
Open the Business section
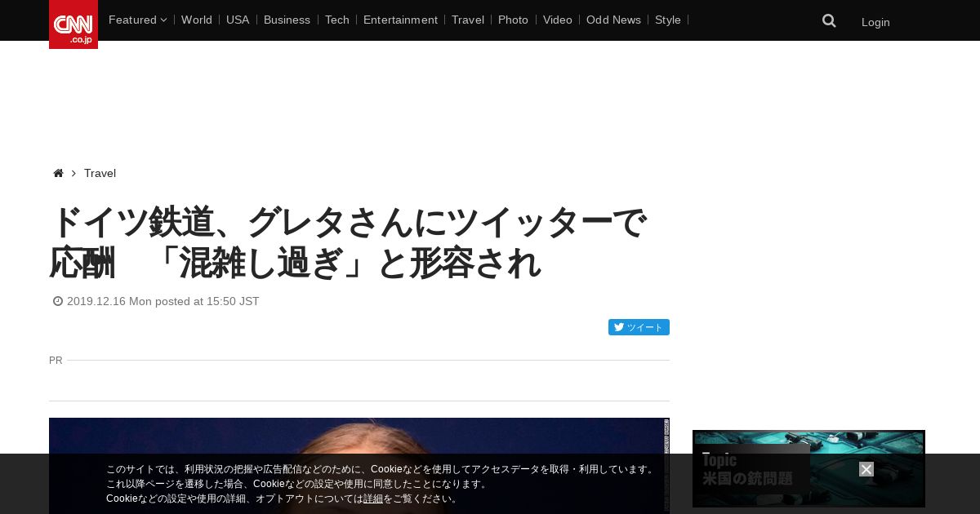coord(287,20)
